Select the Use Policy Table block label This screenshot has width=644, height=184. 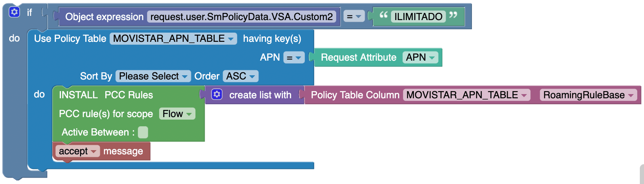[70, 39]
